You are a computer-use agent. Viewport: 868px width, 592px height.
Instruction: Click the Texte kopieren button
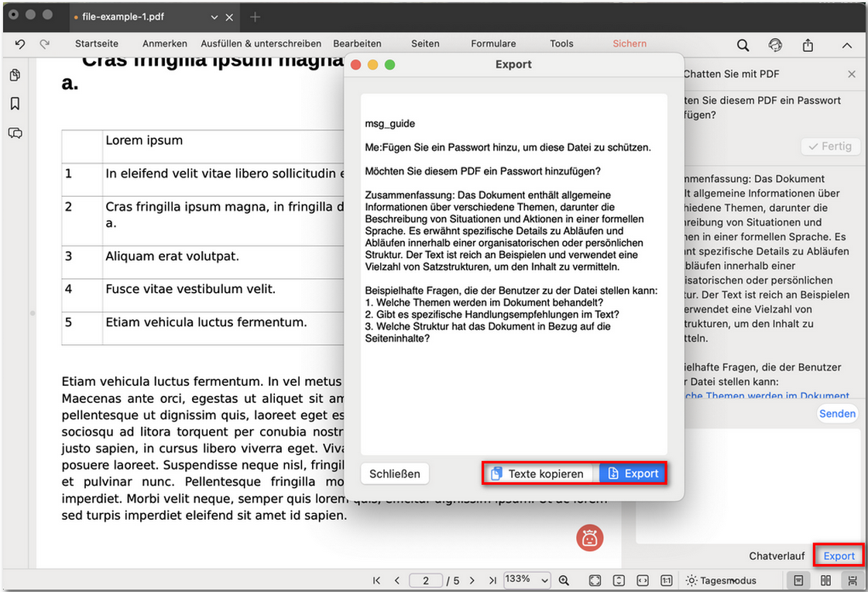tap(538, 473)
